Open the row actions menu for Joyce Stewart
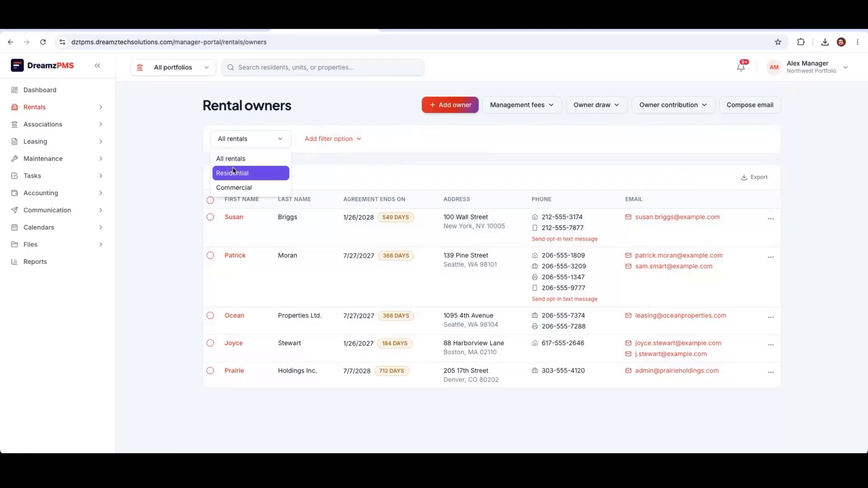The width and height of the screenshot is (868, 488). point(771,345)
